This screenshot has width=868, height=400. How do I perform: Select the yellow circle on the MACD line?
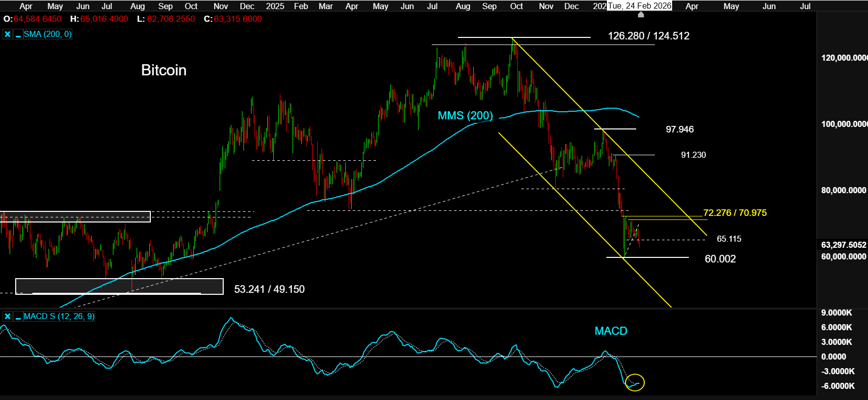[635, 382]
